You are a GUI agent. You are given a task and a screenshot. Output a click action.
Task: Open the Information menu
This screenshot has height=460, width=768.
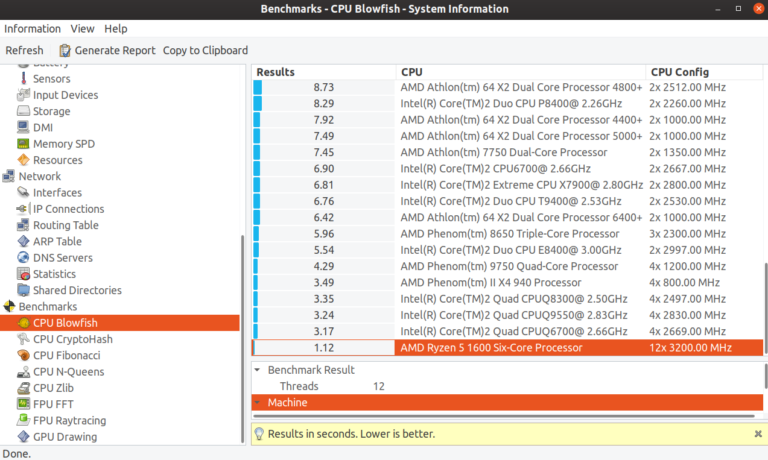[32, 28]
